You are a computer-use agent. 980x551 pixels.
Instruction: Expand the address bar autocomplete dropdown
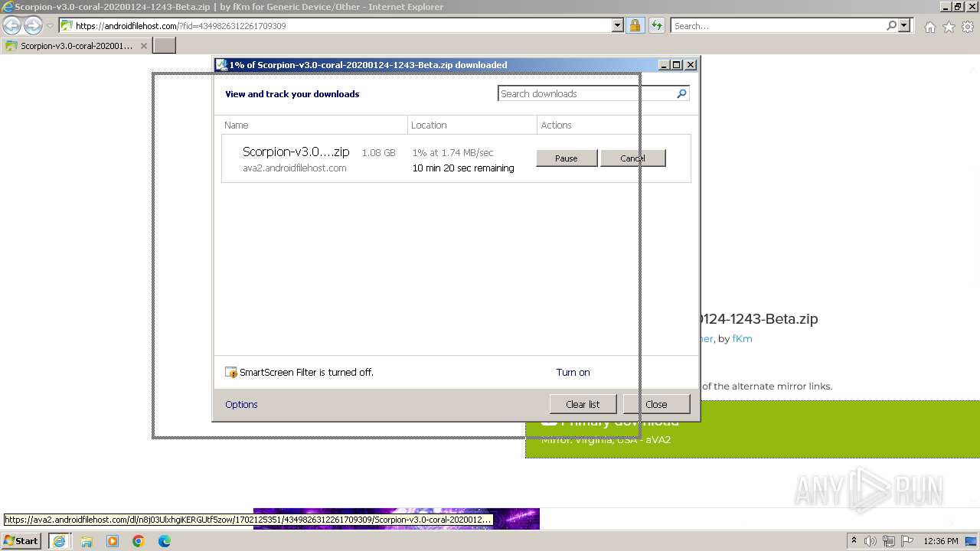(618, 25)
